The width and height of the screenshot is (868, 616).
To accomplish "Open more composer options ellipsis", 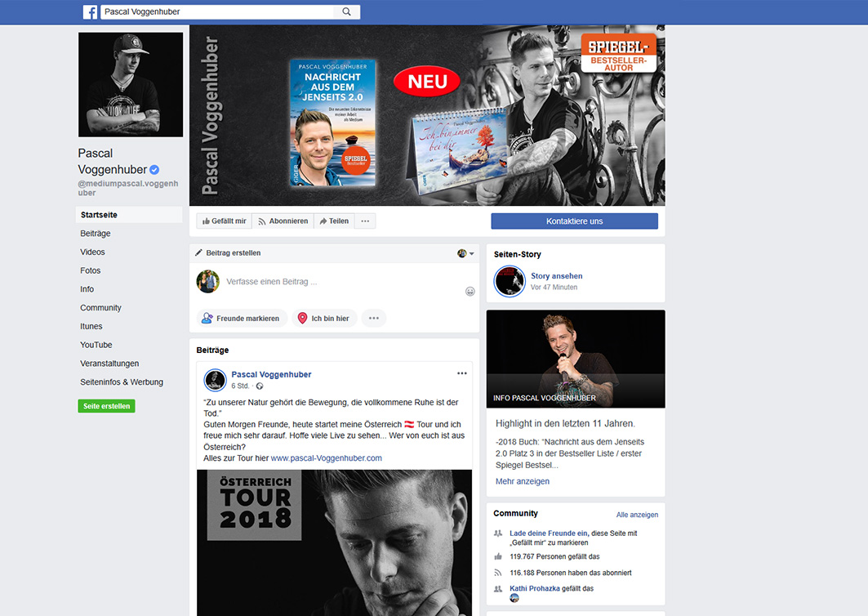I will pyautogui.click(x=374, y=319).
